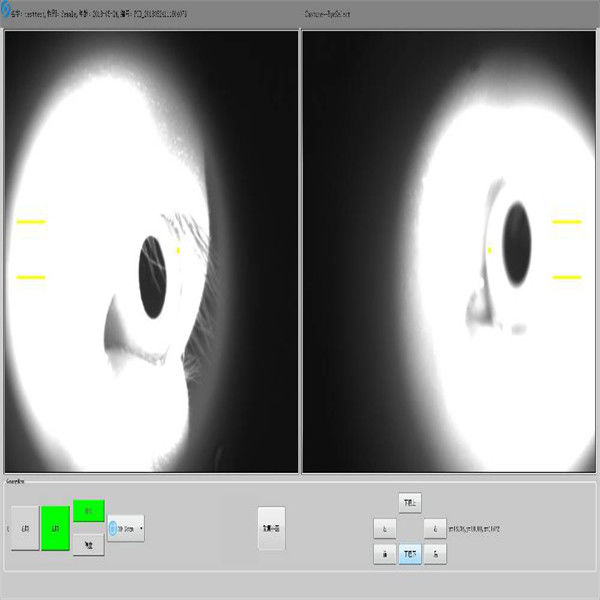The image size is (600, 600).
Task: Expand the combo box in the control panel
Action: pyautogui.click(x=127, y=528)
